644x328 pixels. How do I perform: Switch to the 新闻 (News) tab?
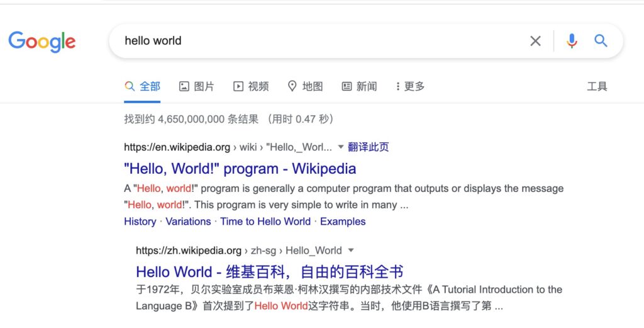tap(359, 86)
